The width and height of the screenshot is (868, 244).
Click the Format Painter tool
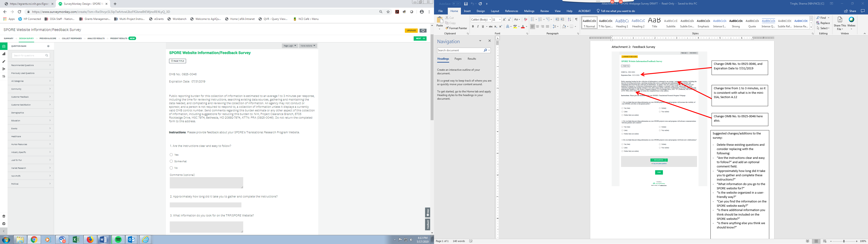tap(456, 28)
